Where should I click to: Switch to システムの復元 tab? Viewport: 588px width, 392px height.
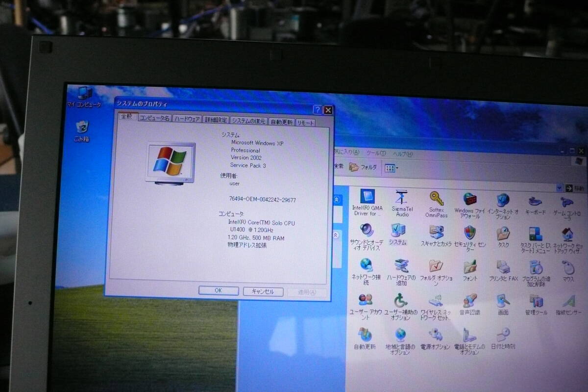coord(248,121)
